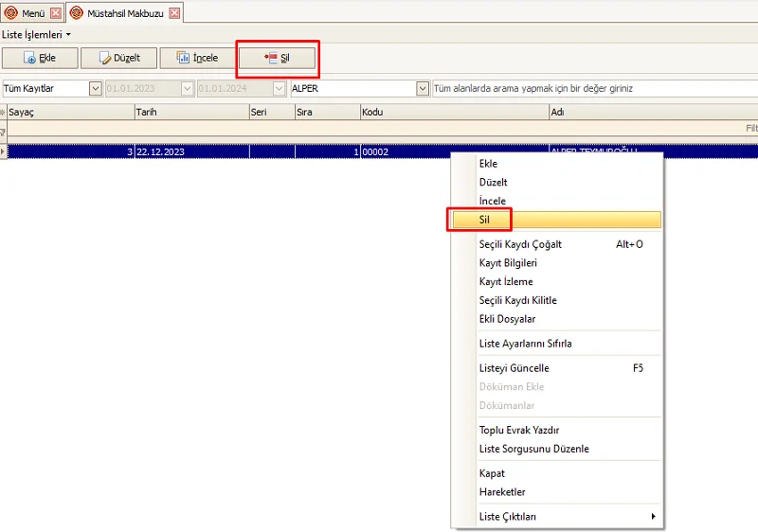Click the Düzelt pencil button
Image resolution: width=758 pixels, height=532 pixels.
point(118,58)
